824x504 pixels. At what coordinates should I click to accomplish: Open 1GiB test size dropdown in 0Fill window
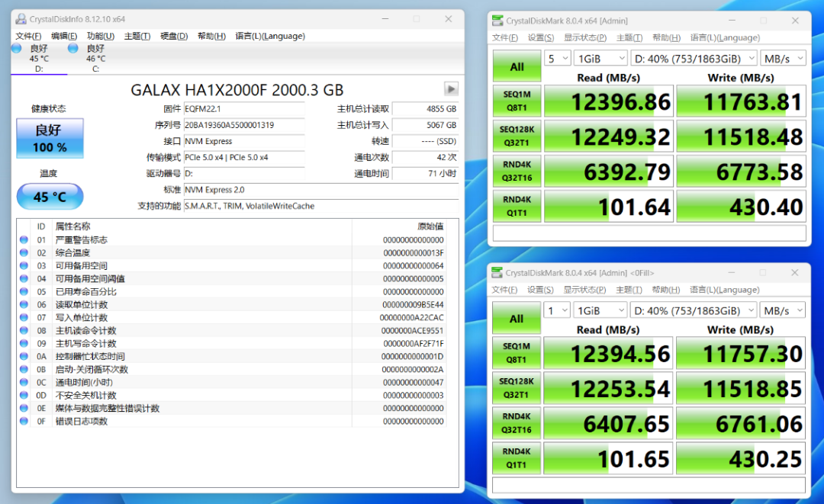pyautogui.click(x=600, y=310)
